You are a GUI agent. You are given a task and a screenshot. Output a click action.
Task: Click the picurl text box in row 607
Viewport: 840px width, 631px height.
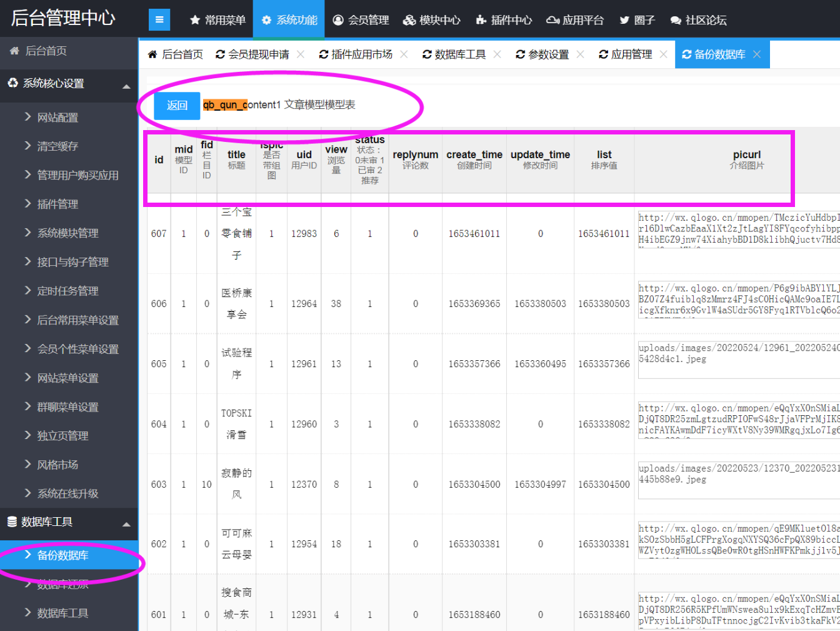click(x=737, y=230)
